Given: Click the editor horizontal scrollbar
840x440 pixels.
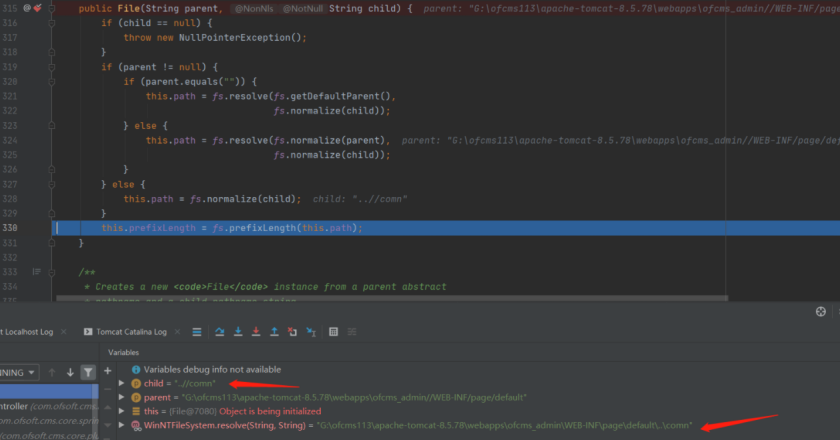Looking at the screenshot, I should (392, 298).
